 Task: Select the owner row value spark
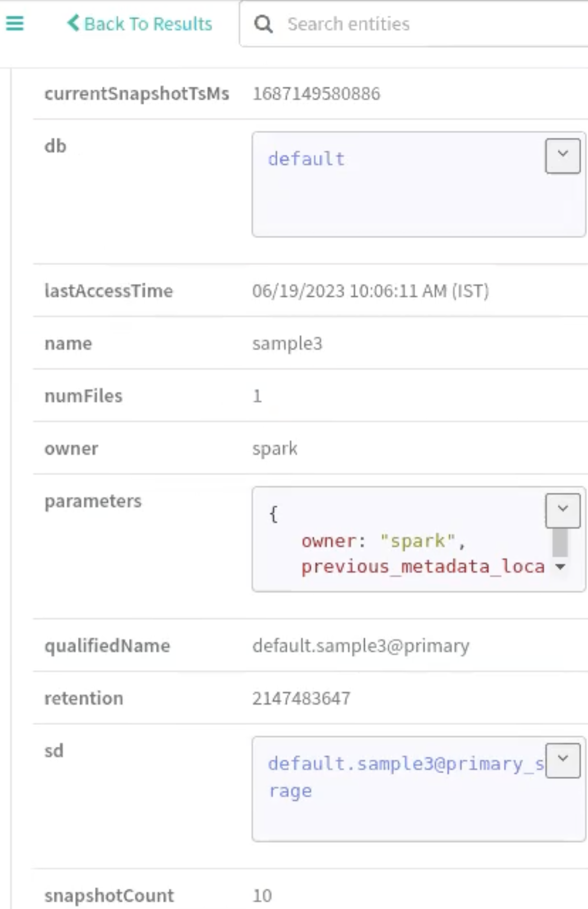[x=275, y=449]
